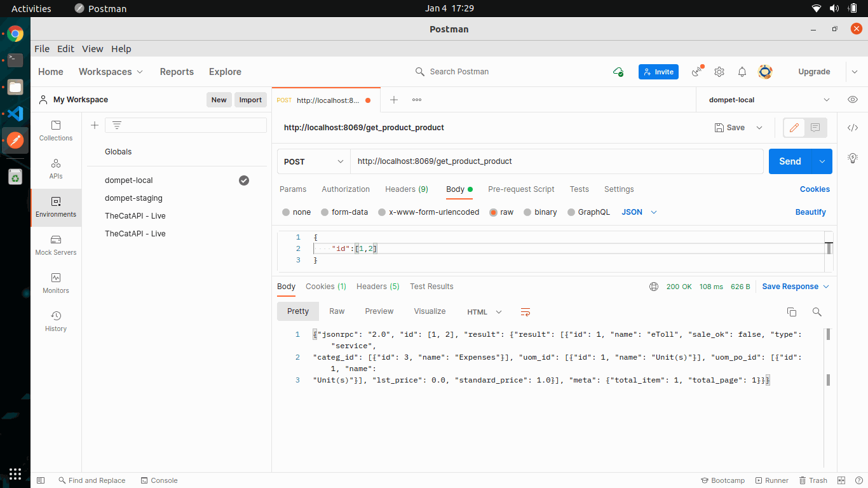The height and width of the screenshot is (488, 868).
Task: Open the JSON body format dropdown
Action: tap(639, 212)
